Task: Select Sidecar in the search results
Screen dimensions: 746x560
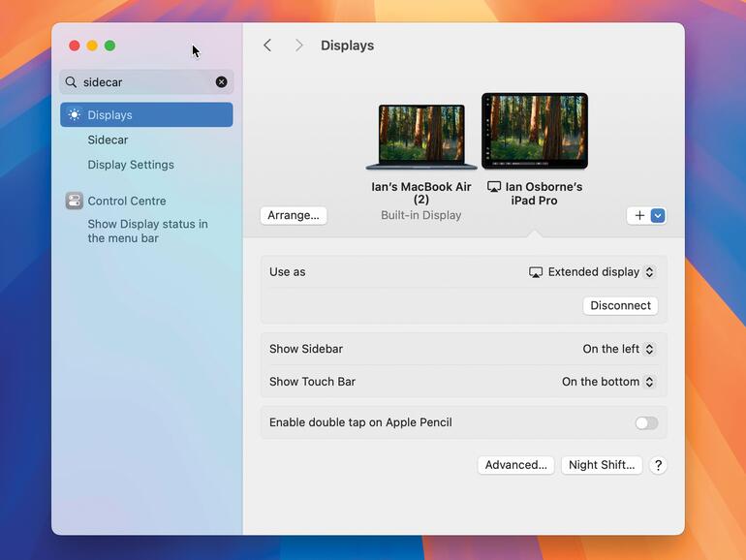Action: (x=108, y=140)
